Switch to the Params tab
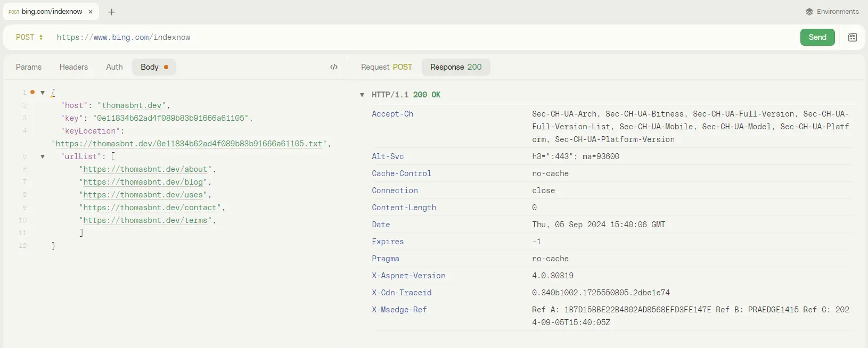 click(29, 67)
